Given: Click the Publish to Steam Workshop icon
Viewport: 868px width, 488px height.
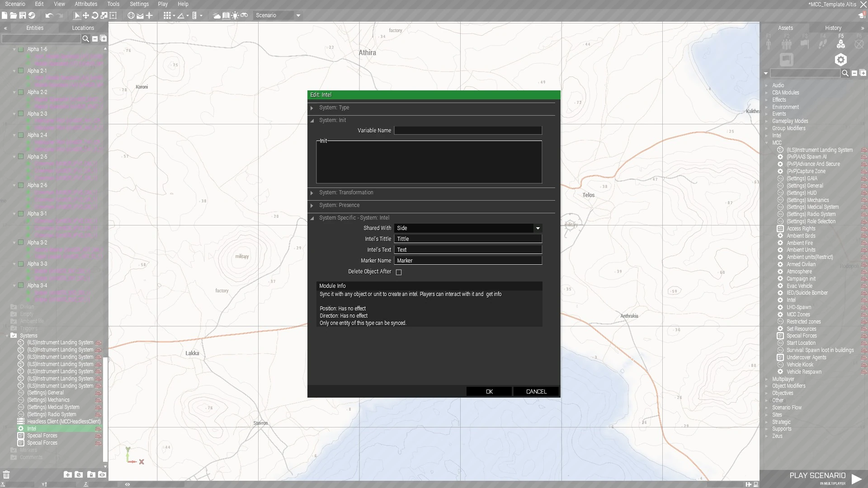Looking at the screenshot, I should [32, 15].
